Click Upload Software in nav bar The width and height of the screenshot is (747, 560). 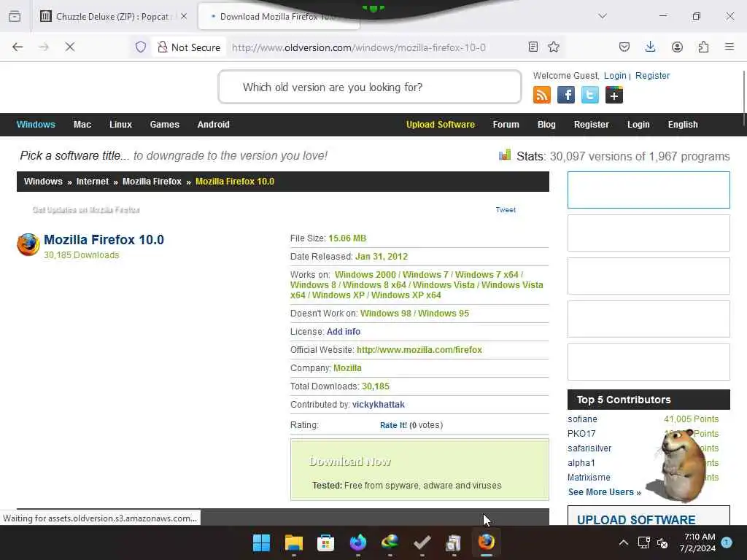click(440, 124)
